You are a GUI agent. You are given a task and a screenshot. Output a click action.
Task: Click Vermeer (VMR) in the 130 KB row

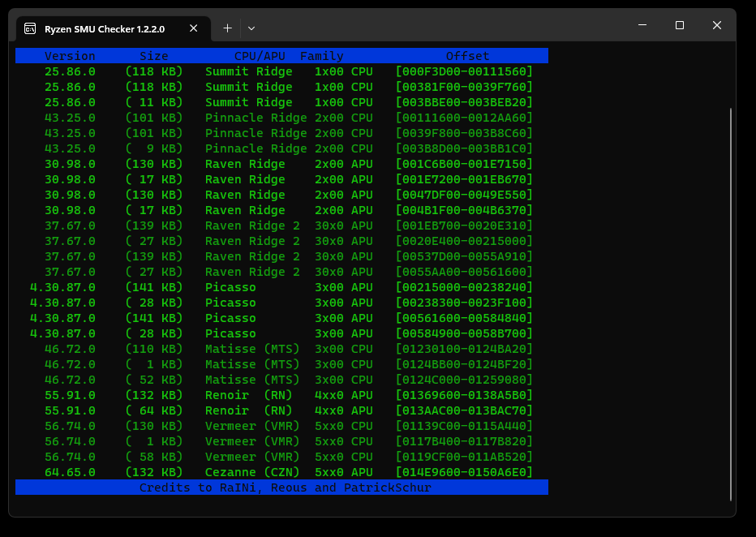(252, 426)
